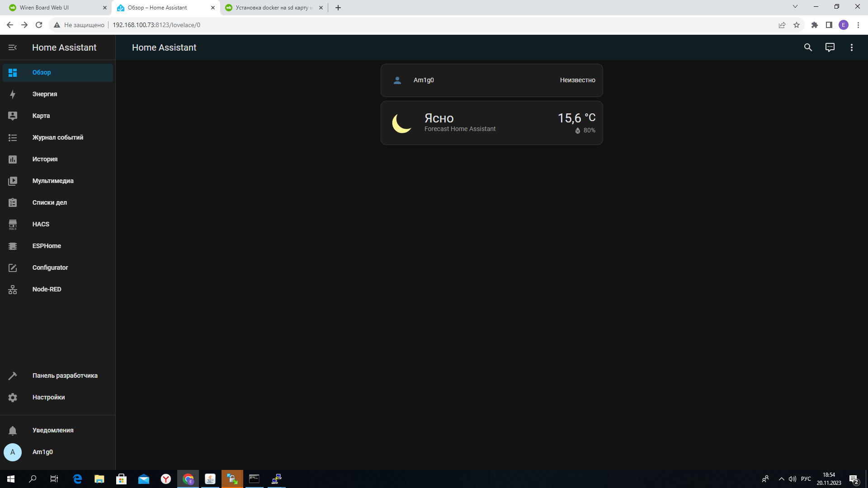Open the Chrome three-dot menu

858,25
